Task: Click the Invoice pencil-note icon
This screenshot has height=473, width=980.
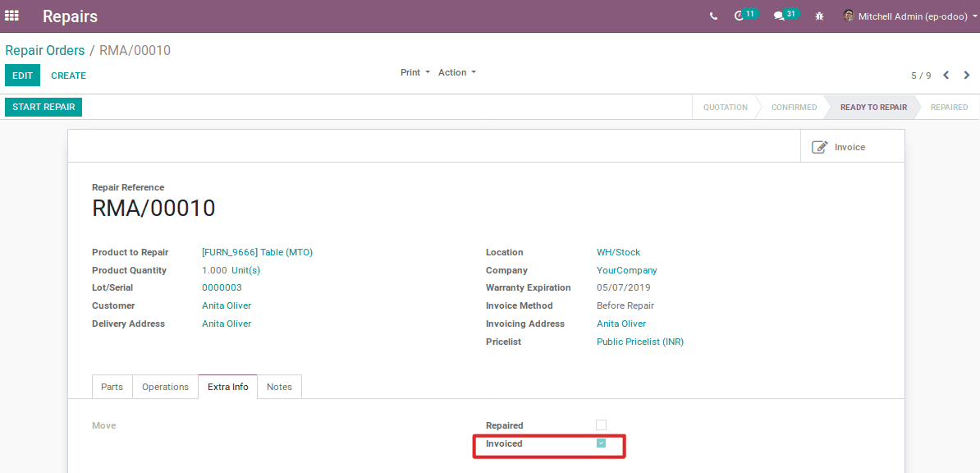Action: point(819,147)
